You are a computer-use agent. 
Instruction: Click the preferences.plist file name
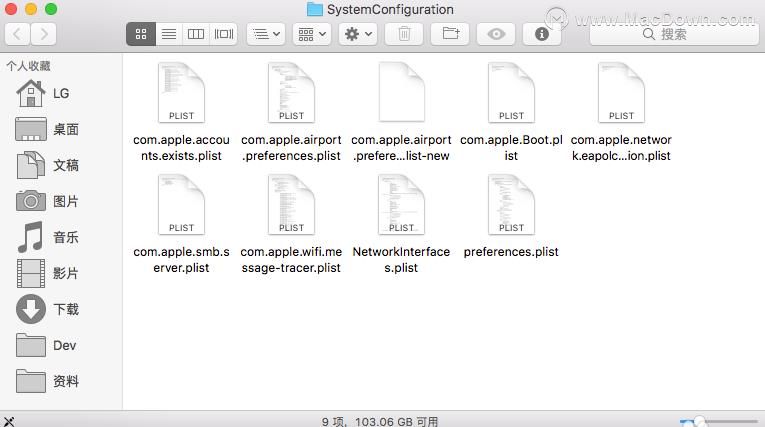click(511, 252)
